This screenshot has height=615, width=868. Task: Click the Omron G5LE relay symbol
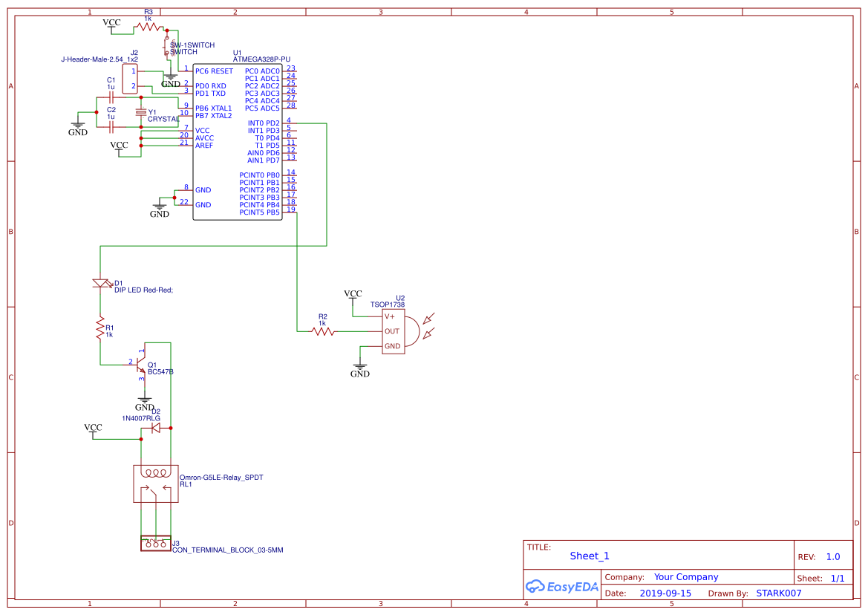coord(156,483)
